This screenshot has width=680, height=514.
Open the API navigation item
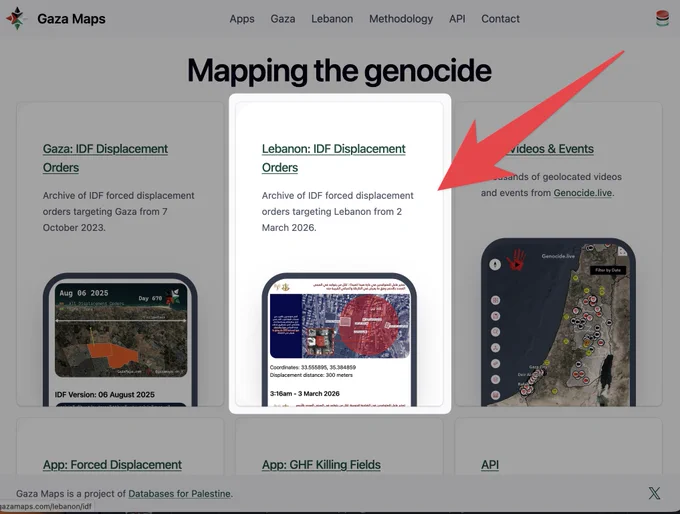[457, 19]
